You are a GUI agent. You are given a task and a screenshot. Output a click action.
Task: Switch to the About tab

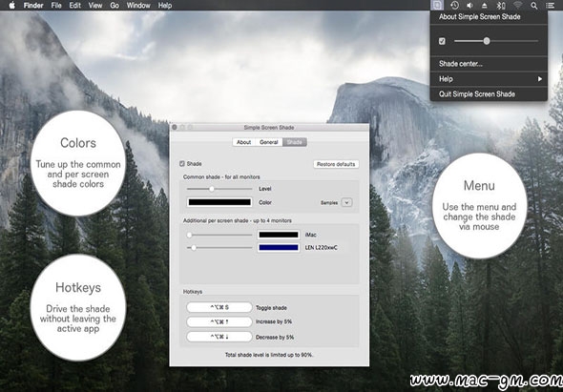click(243, 142)
